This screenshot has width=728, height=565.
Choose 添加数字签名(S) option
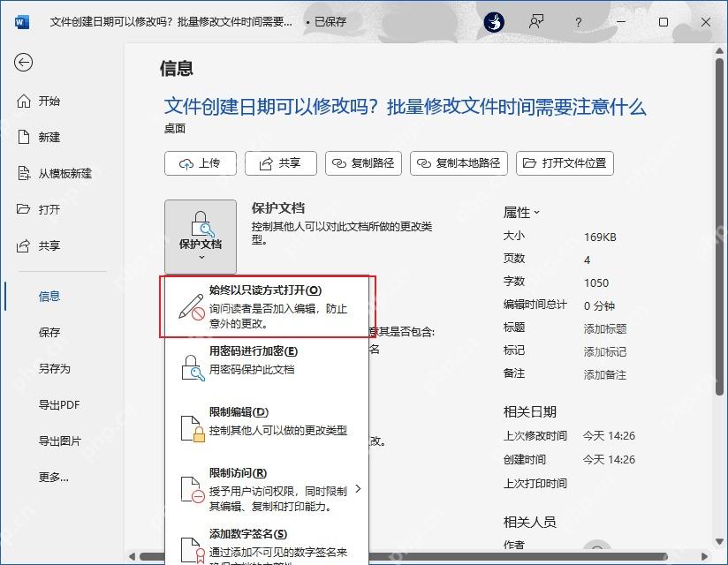pos(268,547)
